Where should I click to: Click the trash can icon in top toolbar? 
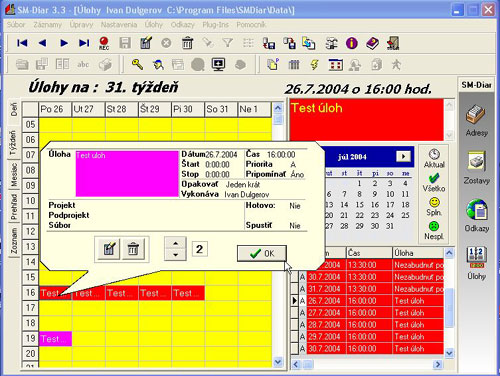(187, 43)
